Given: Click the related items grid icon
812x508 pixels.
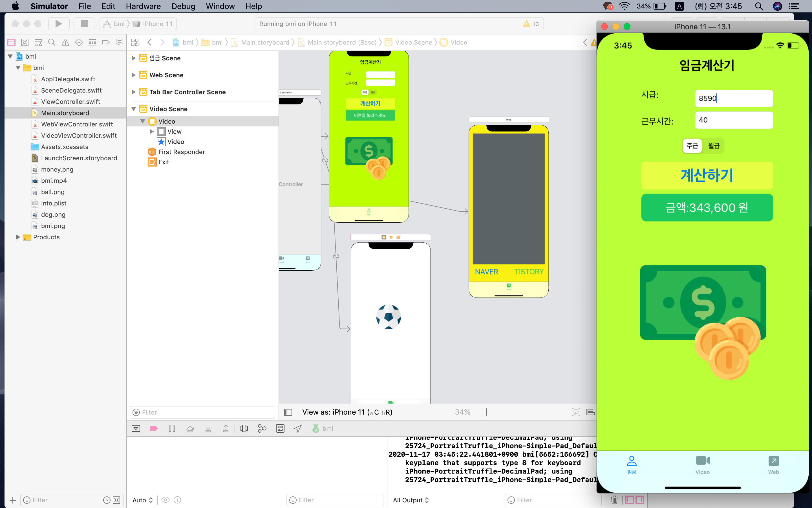Looking at the screenshot, I should pos(135,42).
